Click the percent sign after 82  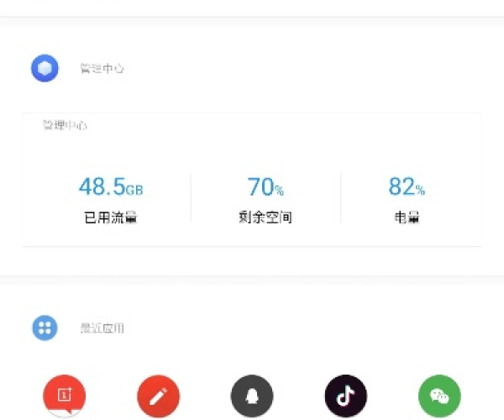[x=420, y=190]
